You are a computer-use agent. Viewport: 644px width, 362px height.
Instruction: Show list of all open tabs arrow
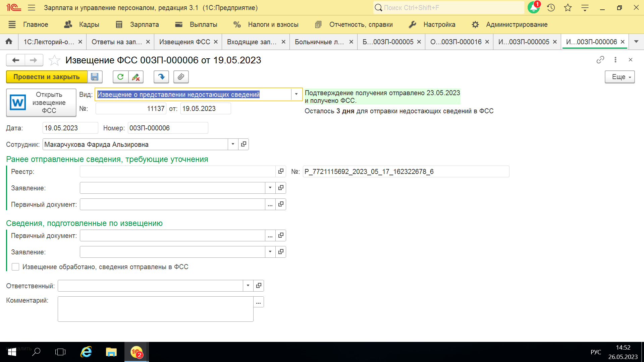[636, 42]
